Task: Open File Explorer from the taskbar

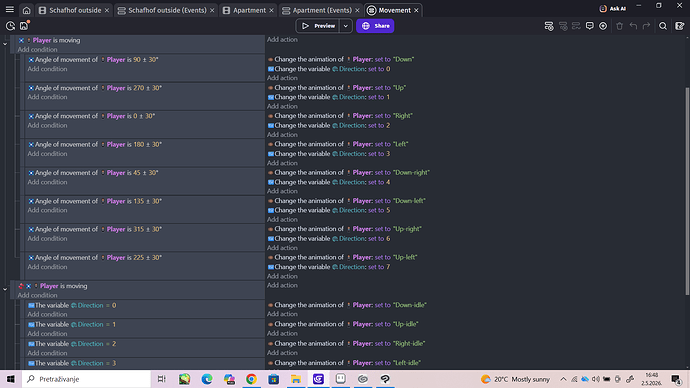Action: (x=296, y=379)
